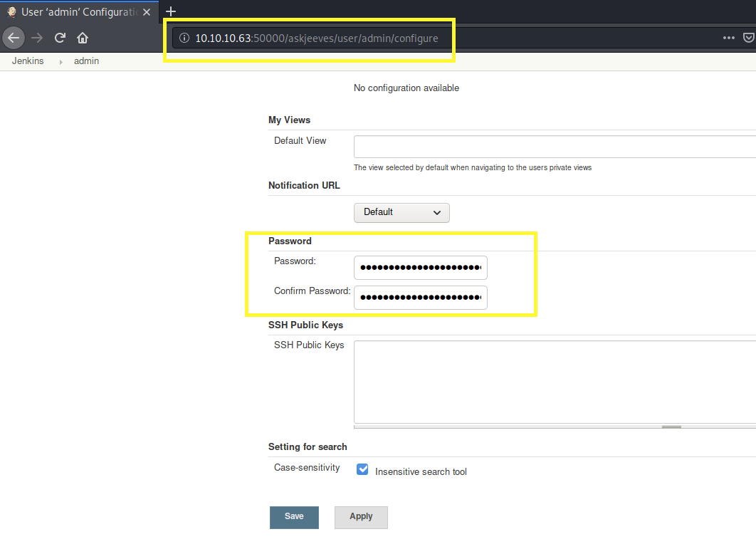Click the Apply button
Image resolution: width=756 pixels, height=554 pixels.
[x=361, y=517]
